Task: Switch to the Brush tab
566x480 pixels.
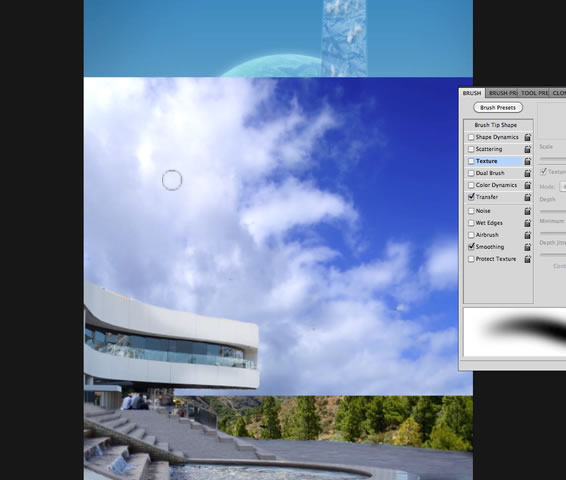Action: [x=472, y=93]
